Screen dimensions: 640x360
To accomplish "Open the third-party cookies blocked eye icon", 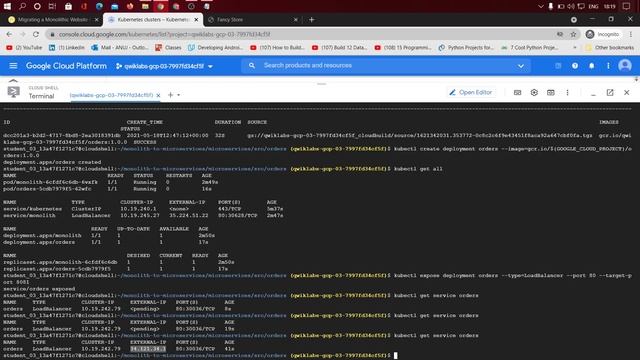I will [560, 34].
